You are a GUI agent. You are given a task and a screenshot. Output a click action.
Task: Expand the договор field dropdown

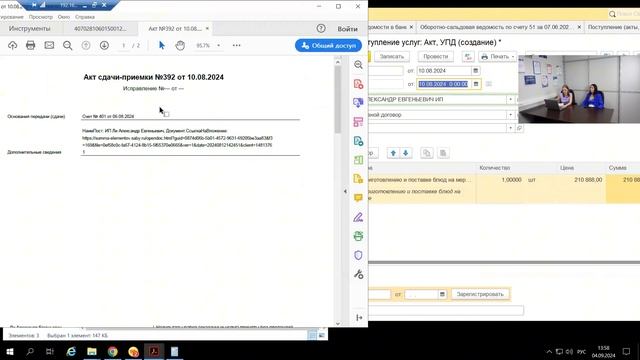pyautogui.click(x=510, y=115)
